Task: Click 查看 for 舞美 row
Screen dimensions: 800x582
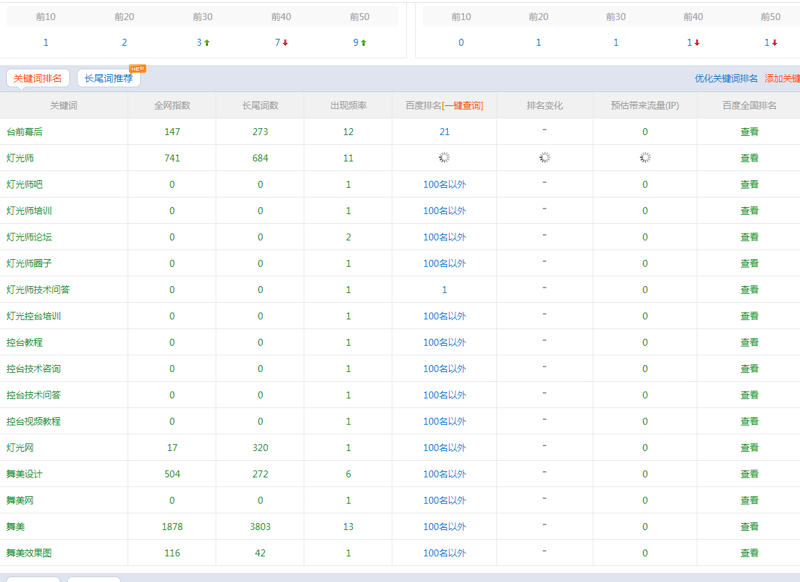Action: [749, 526]
